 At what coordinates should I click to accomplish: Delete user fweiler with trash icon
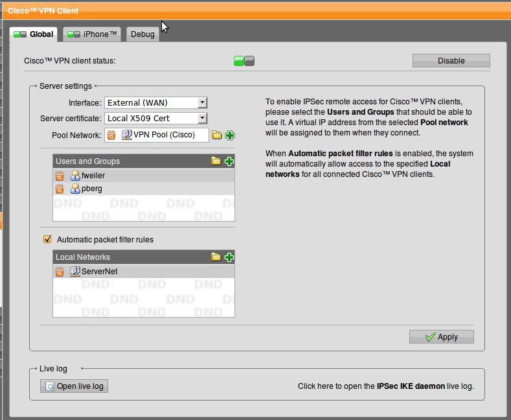[x=60, y=176]
